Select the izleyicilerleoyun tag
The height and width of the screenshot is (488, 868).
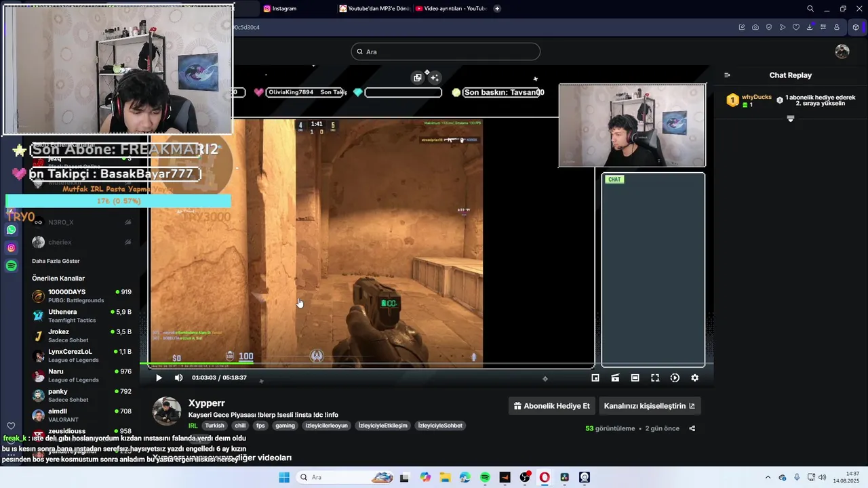[x=326, y=426]
